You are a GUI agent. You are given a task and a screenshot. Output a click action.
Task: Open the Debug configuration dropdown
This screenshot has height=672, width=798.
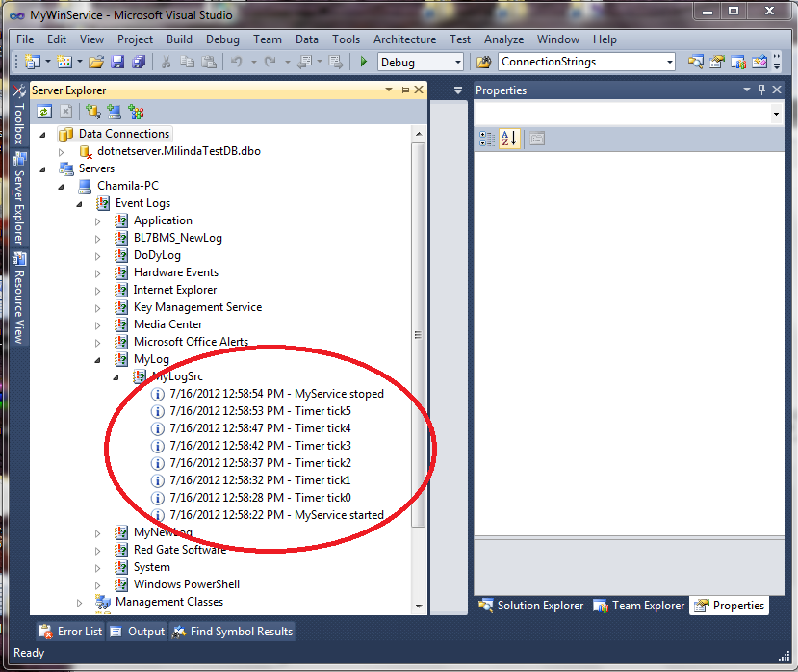point(457,61)
